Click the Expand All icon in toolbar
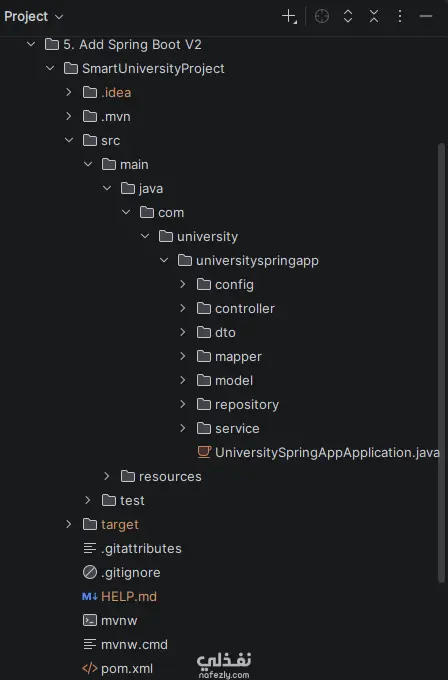The height and width of the screenshot is (680, 448). 348,16
